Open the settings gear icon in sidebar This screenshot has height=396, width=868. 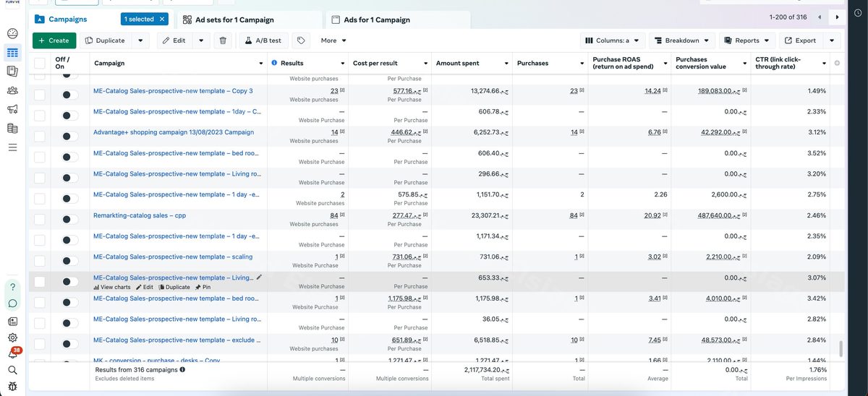(x=12, y=337)
